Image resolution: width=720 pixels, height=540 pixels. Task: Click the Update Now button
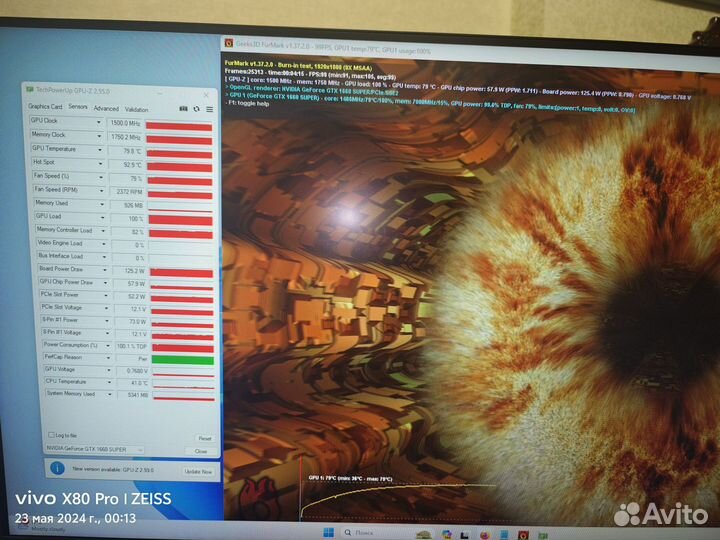(198, 472)
